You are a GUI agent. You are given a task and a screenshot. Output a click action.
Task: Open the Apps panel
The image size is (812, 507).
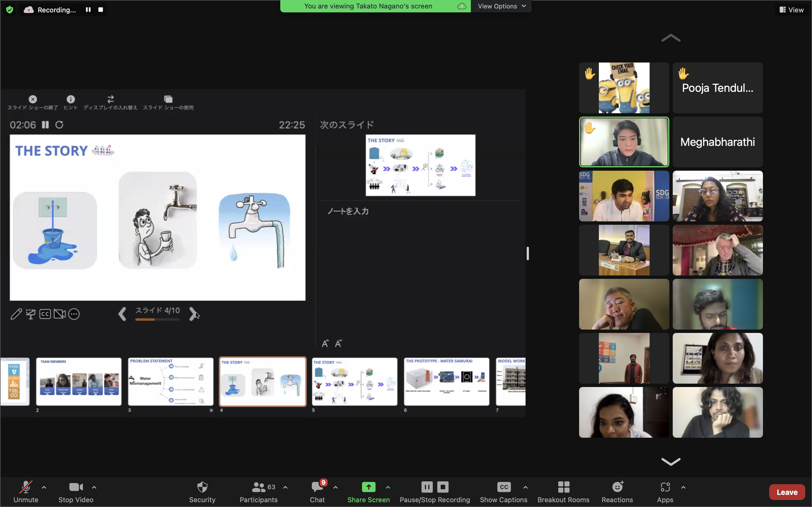click(665, 492)
